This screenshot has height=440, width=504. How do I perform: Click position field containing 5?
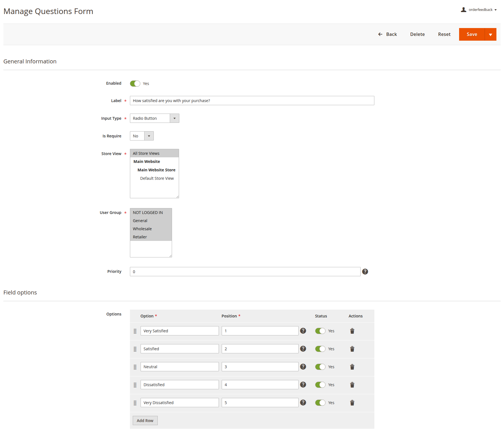260,403
